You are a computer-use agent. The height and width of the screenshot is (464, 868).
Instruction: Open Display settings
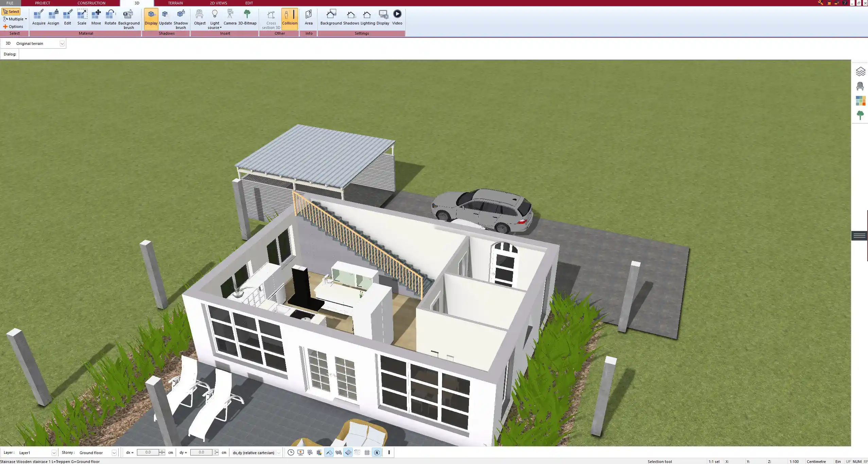pyautogui.click(x=383, y=17)
